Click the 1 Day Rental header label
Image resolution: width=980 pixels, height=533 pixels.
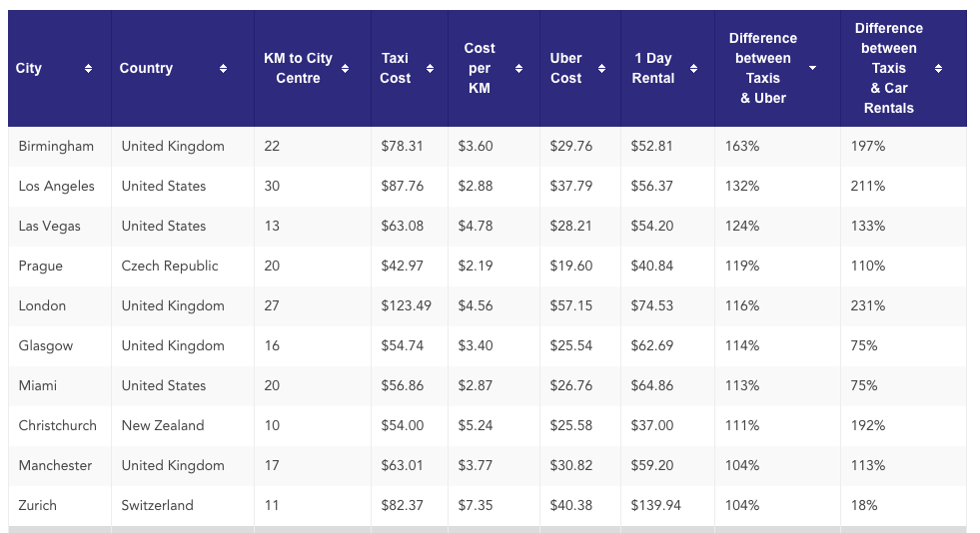point(653,68)
